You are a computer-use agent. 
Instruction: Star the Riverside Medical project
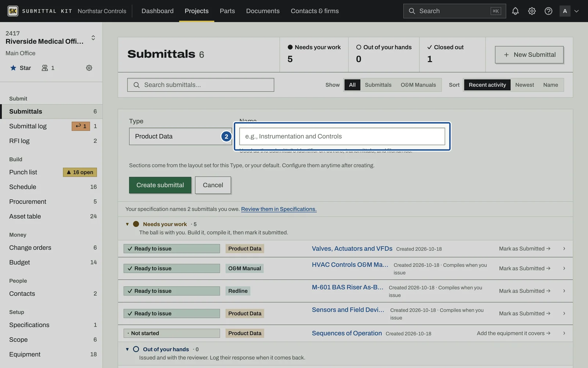coord(21,68)
